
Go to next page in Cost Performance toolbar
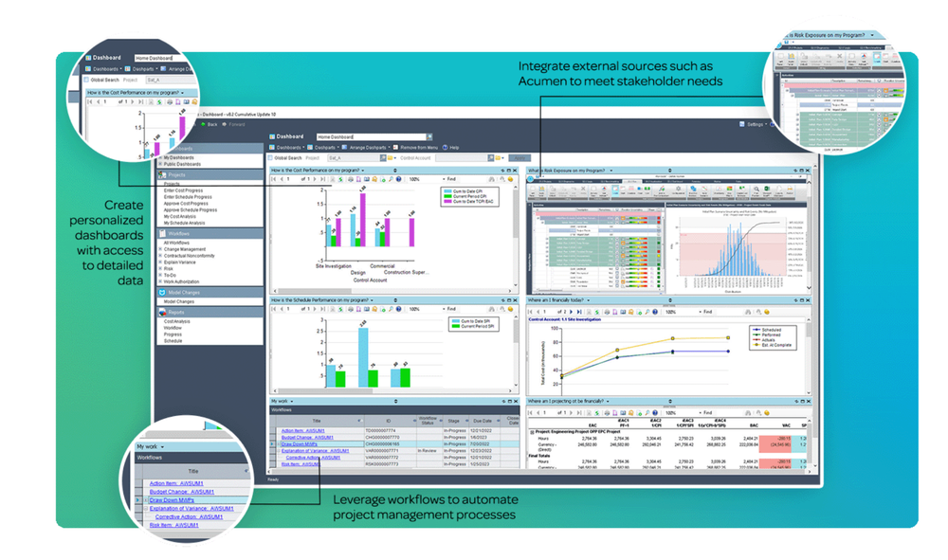(315, 179)
